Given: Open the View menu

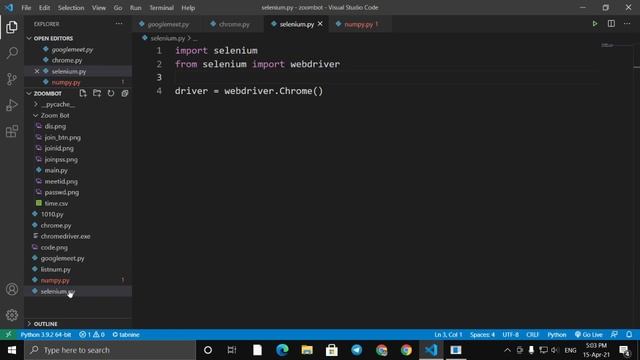Looking at the screenshot, I should click(x=98, y=7).
